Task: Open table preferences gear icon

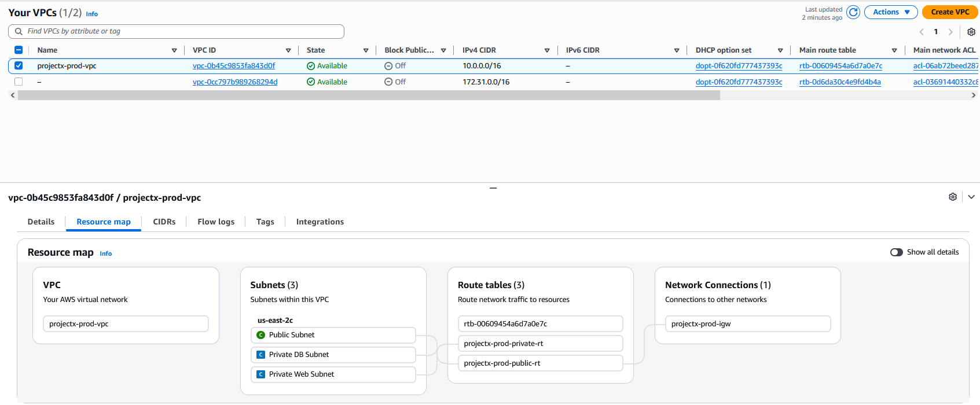Action: [x=971, y=32]
